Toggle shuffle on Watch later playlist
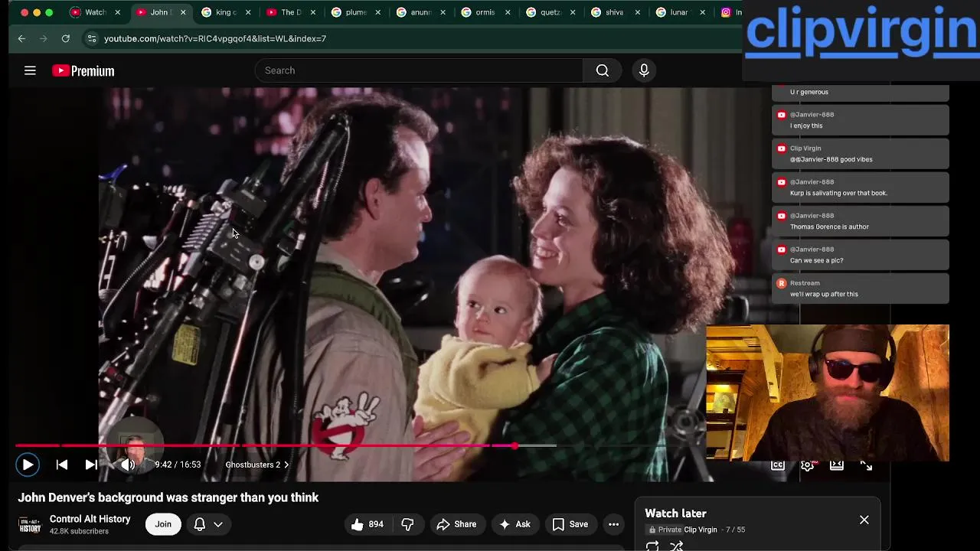The width and height of the screenshot is (980, 551). [676, 546]
